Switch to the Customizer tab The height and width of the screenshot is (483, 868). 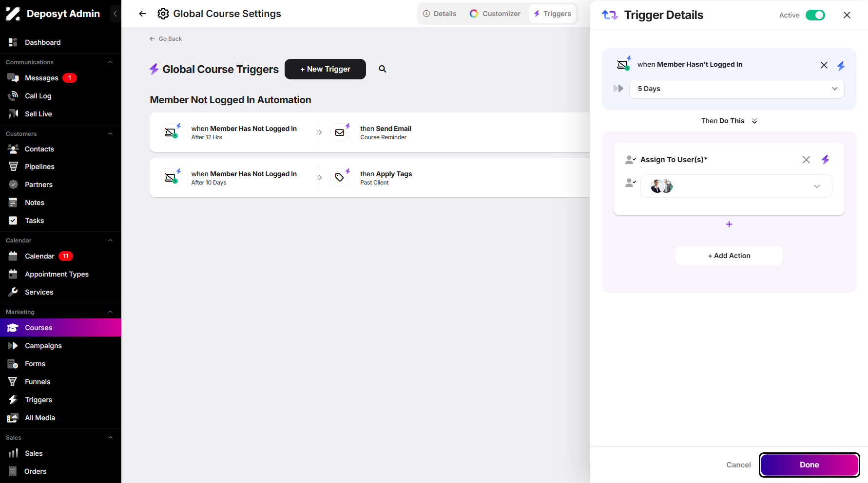[x=495, y=14]
